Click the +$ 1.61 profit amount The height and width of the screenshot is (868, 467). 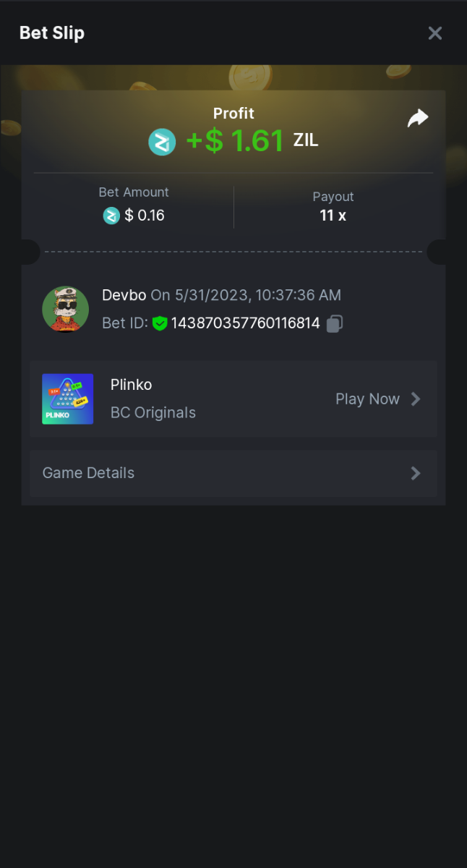(x=234, y=141)
